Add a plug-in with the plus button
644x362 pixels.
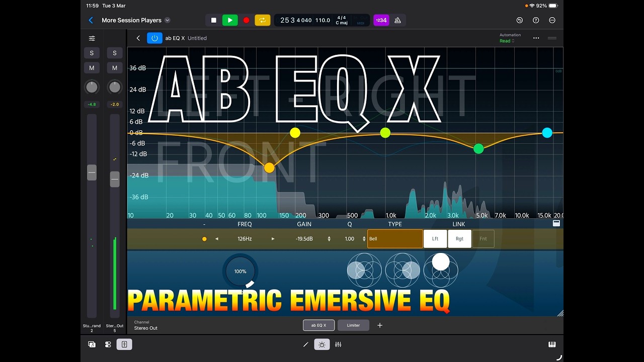point(380,325)
